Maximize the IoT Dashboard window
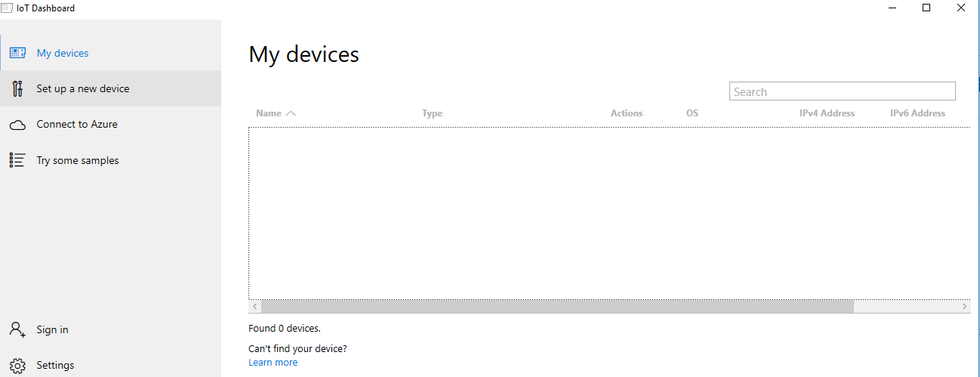This screenshot has width=980, height=377. pyautogui.click(x=926, y=8)
